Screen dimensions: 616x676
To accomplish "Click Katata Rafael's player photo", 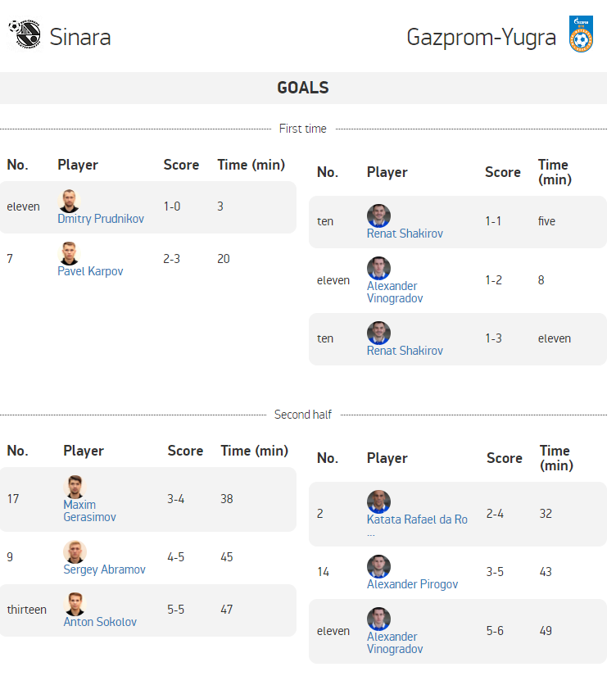I will pyautogui.click(x=378, y=501).
